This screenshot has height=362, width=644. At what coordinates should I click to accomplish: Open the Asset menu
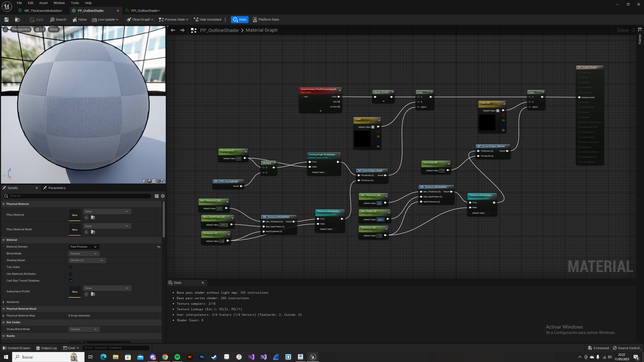[43, 3]
